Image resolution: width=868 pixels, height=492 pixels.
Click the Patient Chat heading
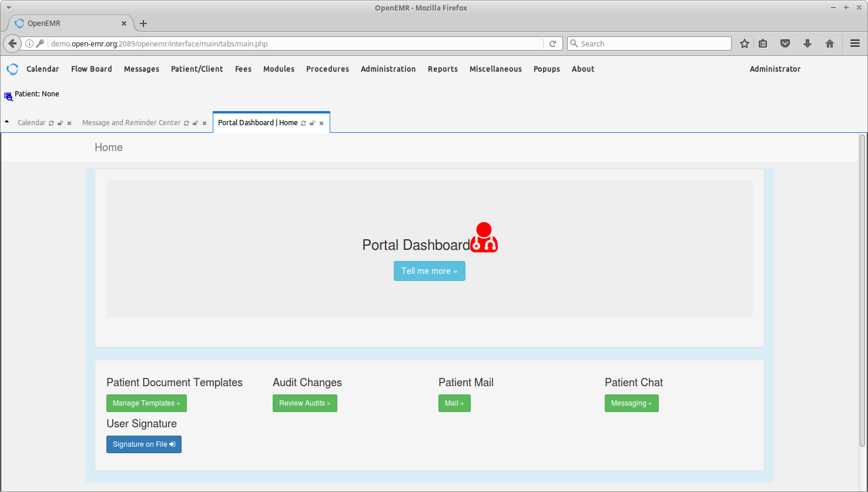point(634,383)
